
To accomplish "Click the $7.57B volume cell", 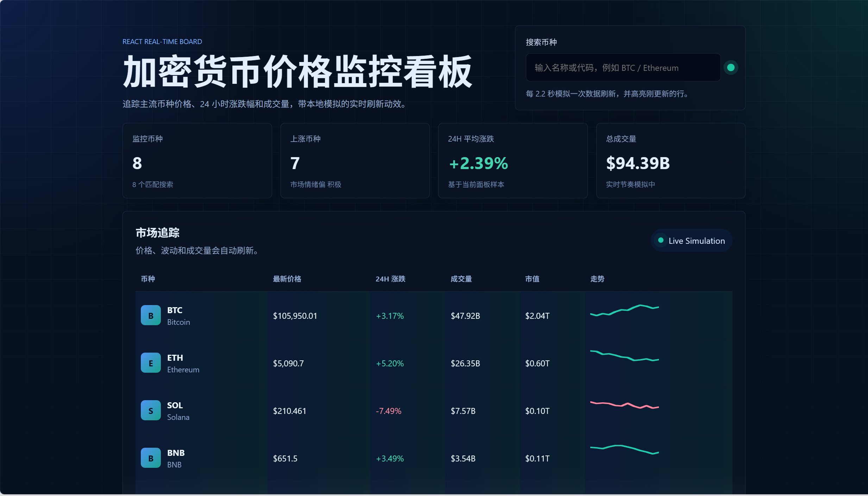I will pyautogui.click(x=463, y=411).
